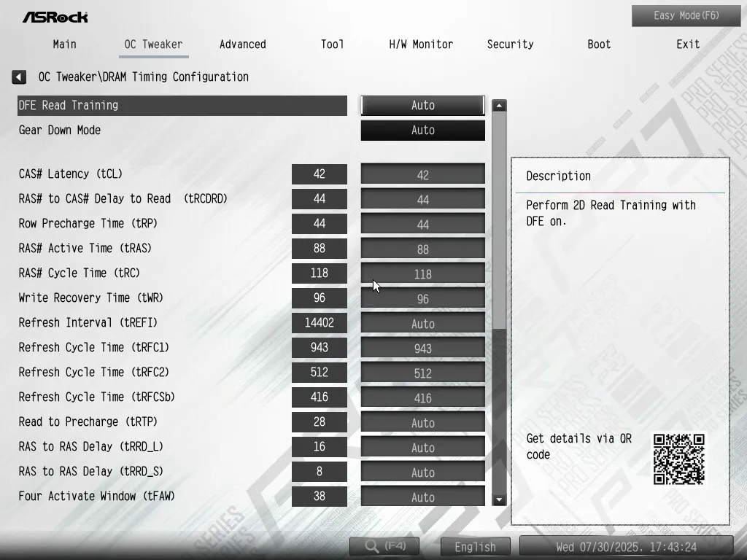This screenshot has height=560, width=747.
Task: Click the Refresh Cycle Time (tRFCSb) label
Action: click(x=97, y=397)
